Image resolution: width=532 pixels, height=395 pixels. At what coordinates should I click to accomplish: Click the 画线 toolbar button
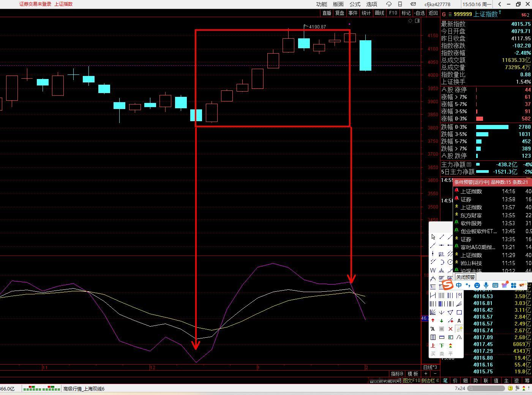coord(379,13)
